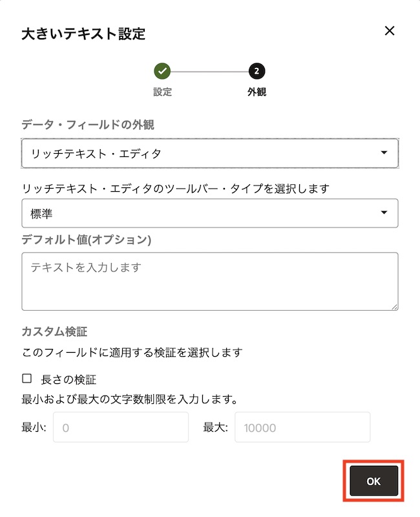Image resolution: width=420 pixels, height=517 pixels.
Task: Click the 設定 step label
Action: coord(162,91)
